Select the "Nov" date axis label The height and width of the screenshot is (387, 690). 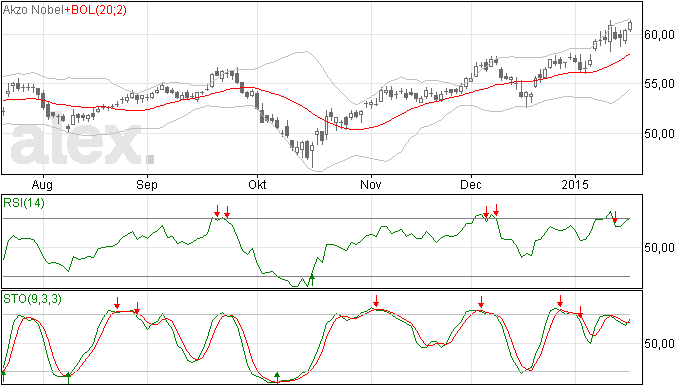coord(371,184)
